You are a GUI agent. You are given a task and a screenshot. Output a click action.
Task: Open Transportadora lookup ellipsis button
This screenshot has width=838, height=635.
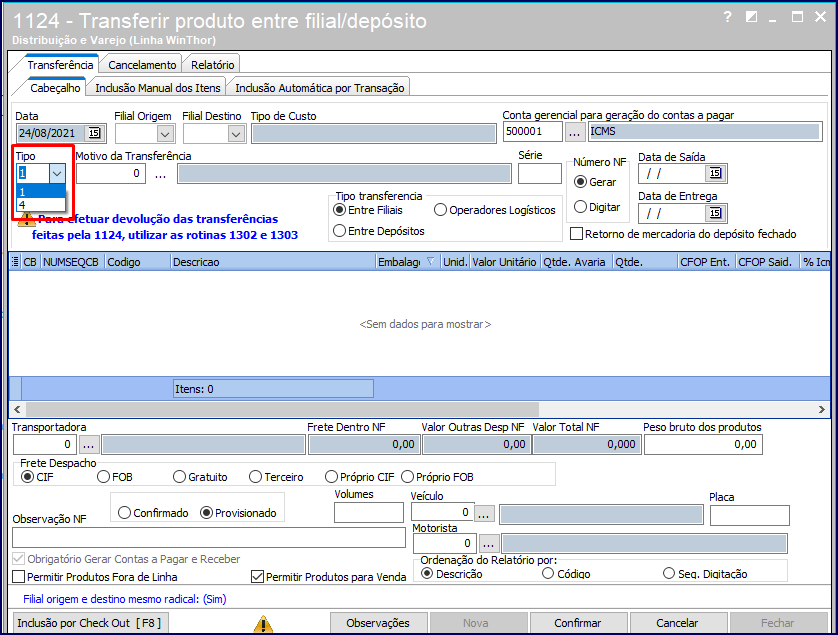pyautogui.click(x=89, y=445)
